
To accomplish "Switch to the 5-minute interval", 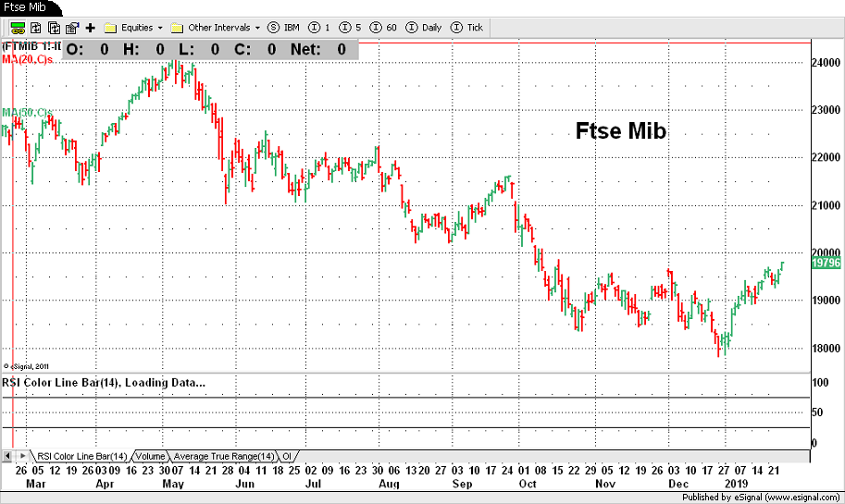I will point(350,28).
